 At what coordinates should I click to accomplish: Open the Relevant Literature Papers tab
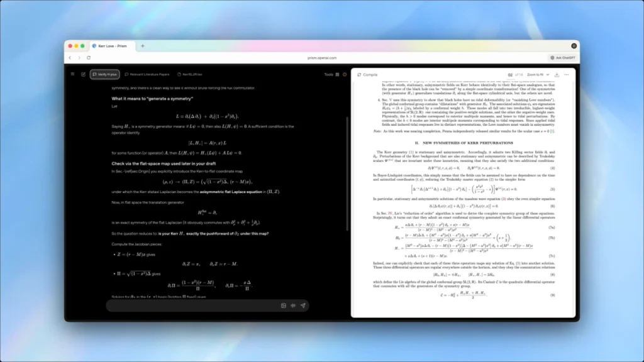pyautogui.click(x=147, y=74)
